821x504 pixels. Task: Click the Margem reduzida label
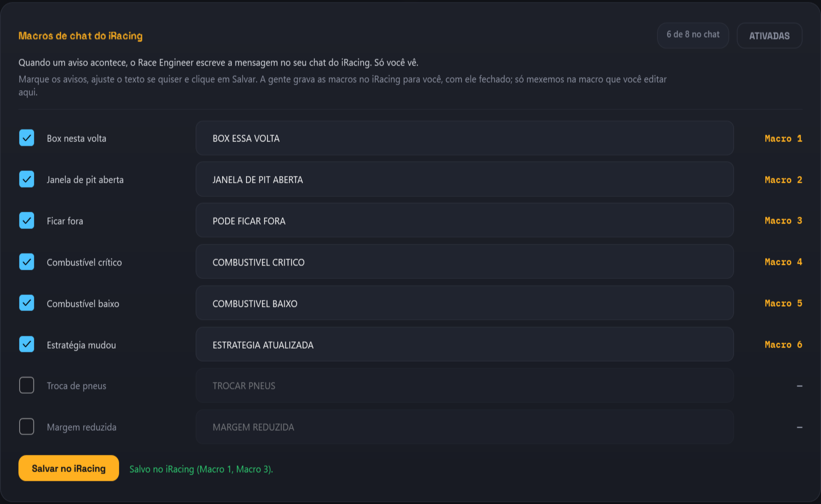[82, 427]
